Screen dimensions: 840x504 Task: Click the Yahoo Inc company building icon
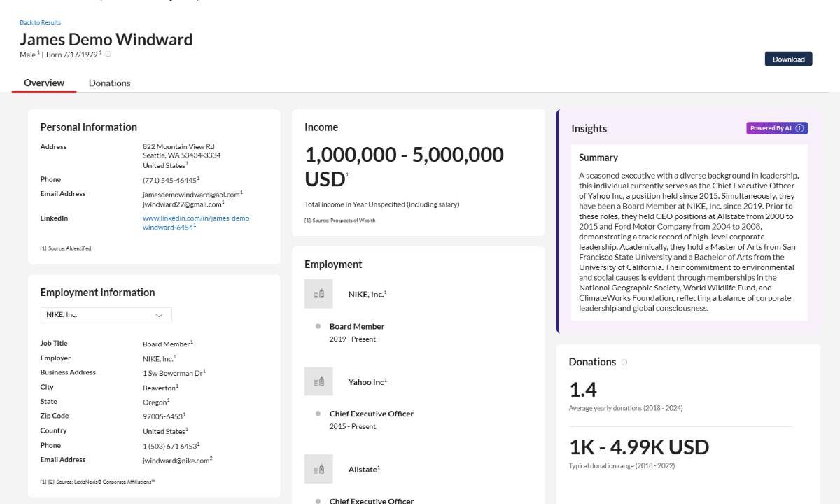pyautogui.click(x=318, y=381)
